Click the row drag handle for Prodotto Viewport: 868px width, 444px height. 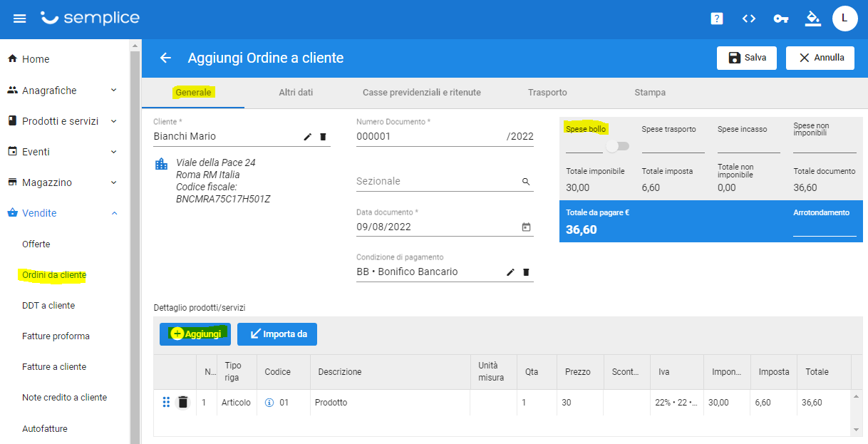tap(166, 403)
